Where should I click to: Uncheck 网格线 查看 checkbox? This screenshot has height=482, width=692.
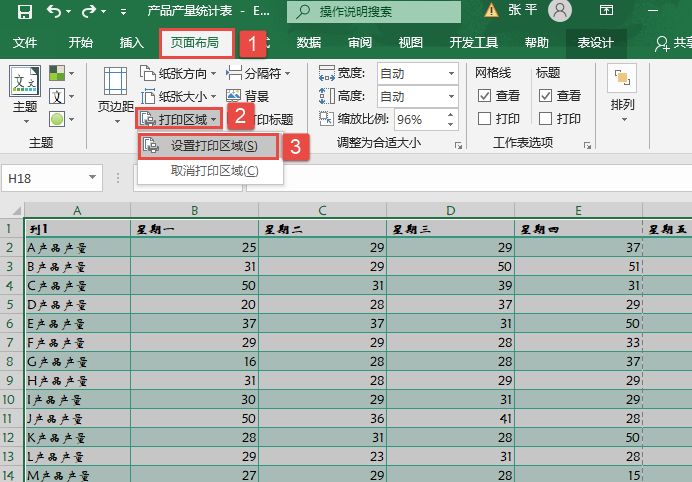(484, 95)
